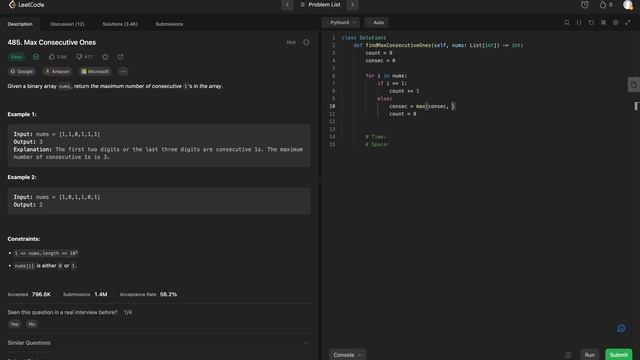Viewport: 640px width, 360px height.
Task: Open the LeetCode home logo
Action: (27, 4)
